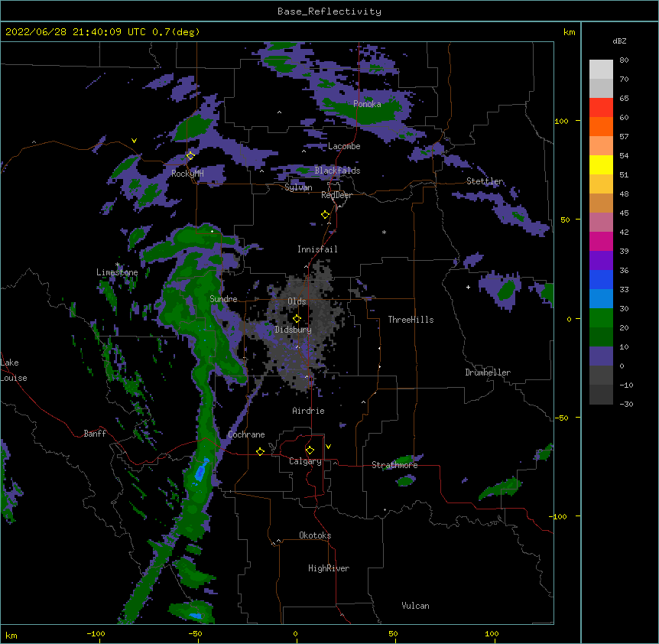Image resolution: width=659 pixels, height=644 pixels.
Task: Select the purple 36-39 dBZ legend swatch
Action: pos(601,261)
